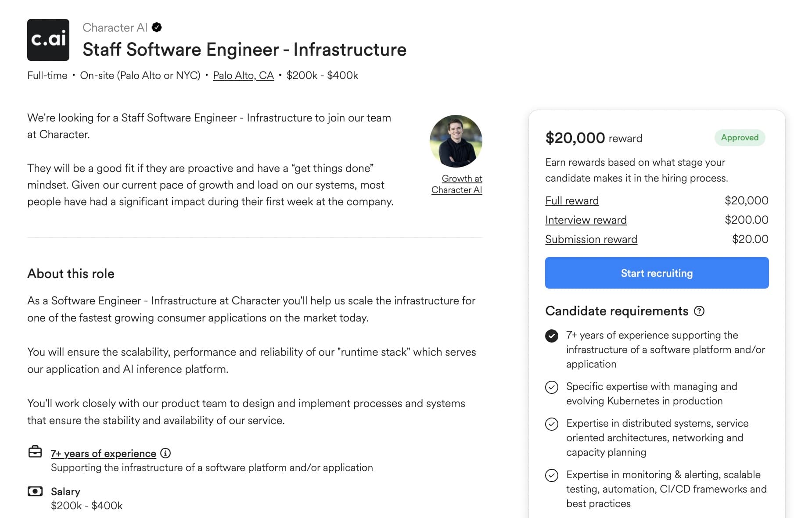This screenshot has width=812, height=518.
Task: Click the Approved status badge
Action: click(x=740, y=138)
